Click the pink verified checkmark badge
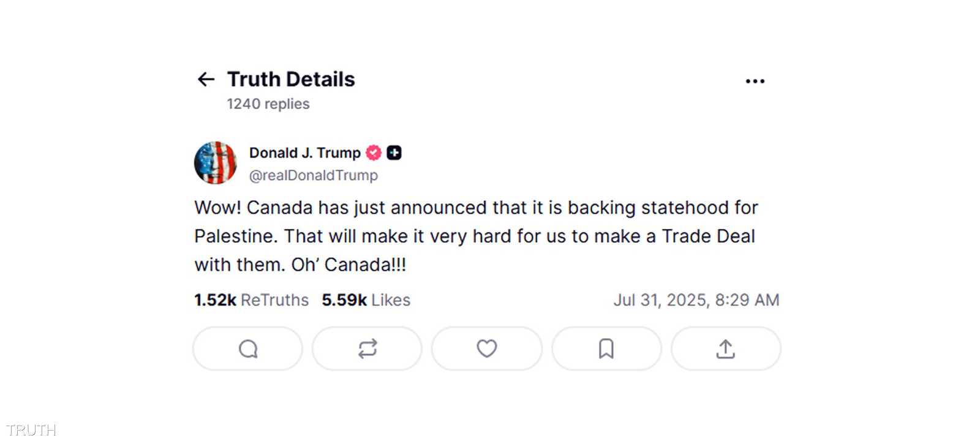 point(374,153)
